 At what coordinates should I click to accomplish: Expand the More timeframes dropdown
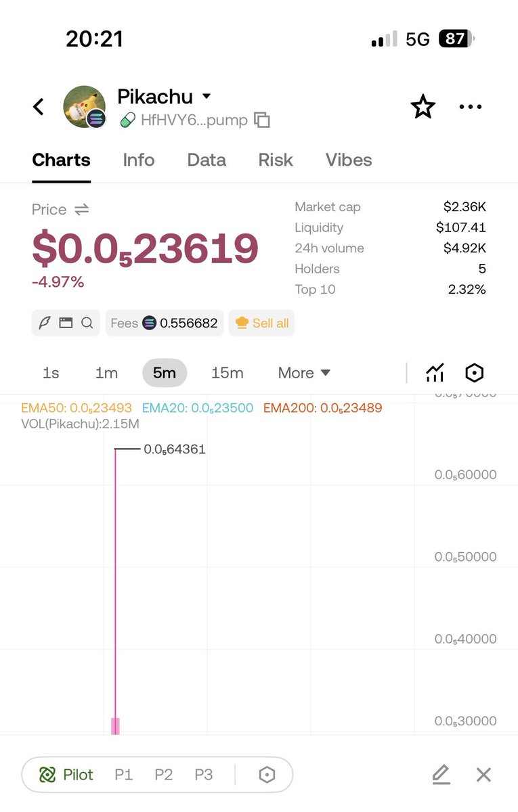(304, 373)
